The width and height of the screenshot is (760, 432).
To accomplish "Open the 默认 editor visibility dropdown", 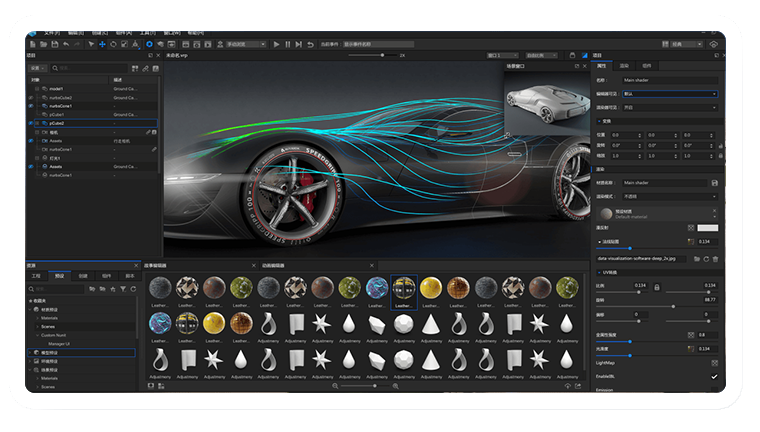I will click(x=670, y=94).
